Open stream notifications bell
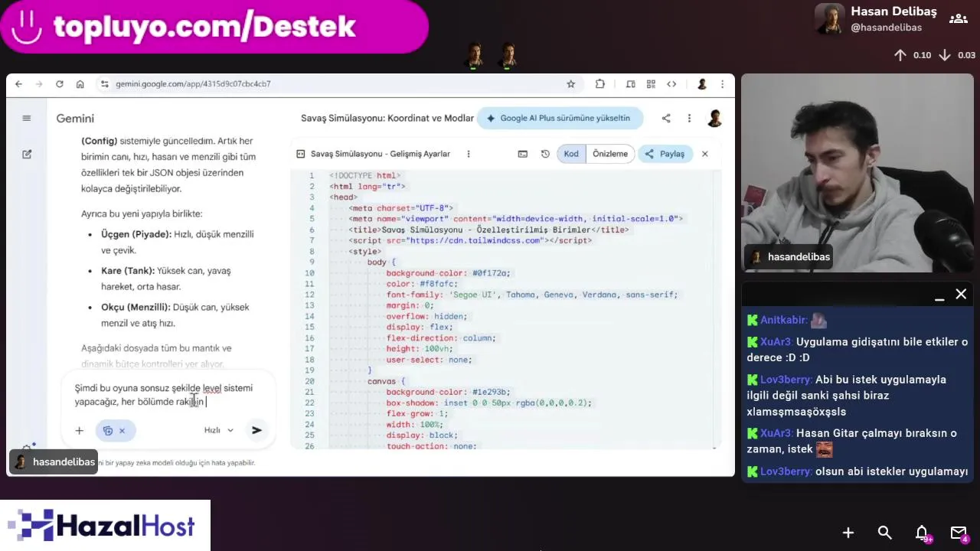The image size is (980, 551). 922,533
